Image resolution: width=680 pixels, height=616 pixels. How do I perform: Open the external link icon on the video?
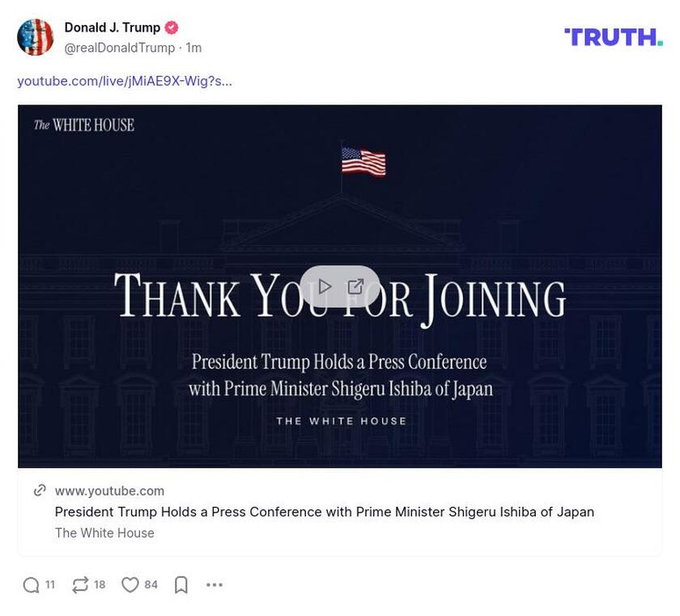(355, 286)
